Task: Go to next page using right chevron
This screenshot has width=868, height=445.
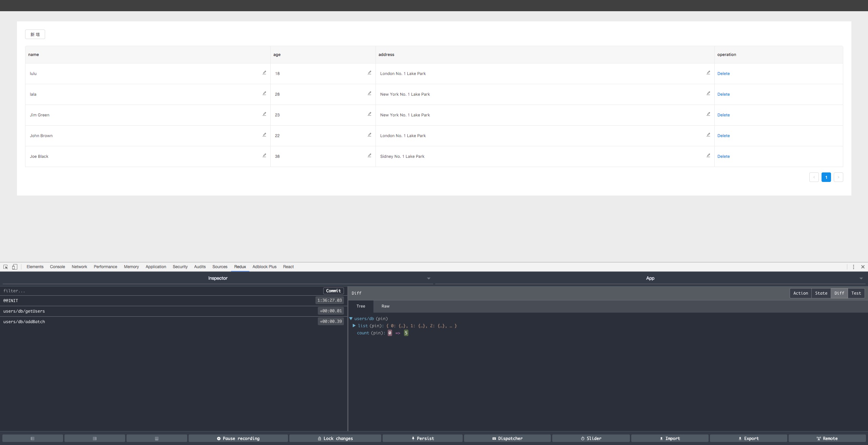Action: pyautogui.click(x=838, y=177)
